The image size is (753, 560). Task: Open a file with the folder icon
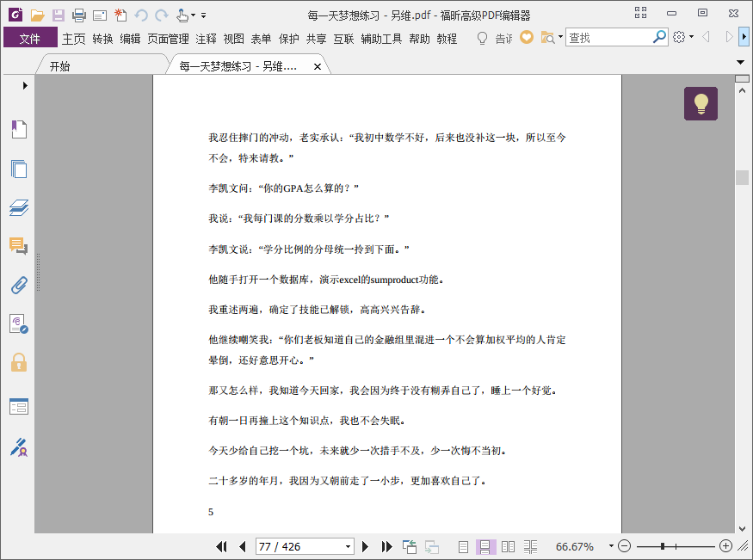point(38,15)
